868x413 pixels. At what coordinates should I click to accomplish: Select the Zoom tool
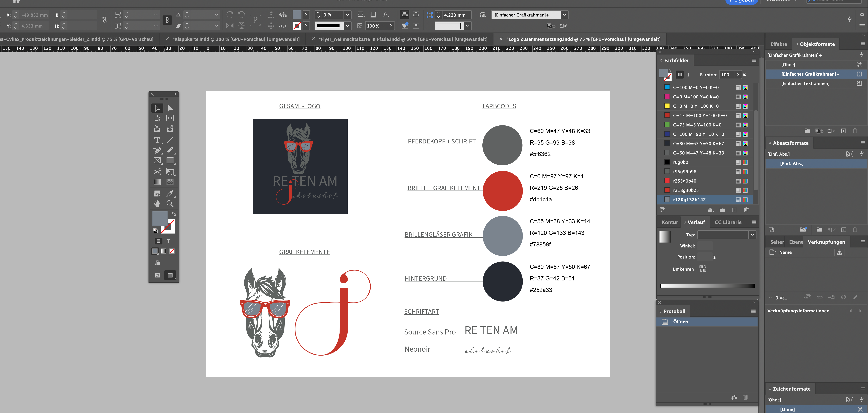click(170, 204)
